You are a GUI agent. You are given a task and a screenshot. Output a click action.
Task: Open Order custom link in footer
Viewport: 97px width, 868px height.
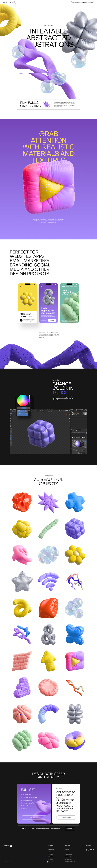68,854
